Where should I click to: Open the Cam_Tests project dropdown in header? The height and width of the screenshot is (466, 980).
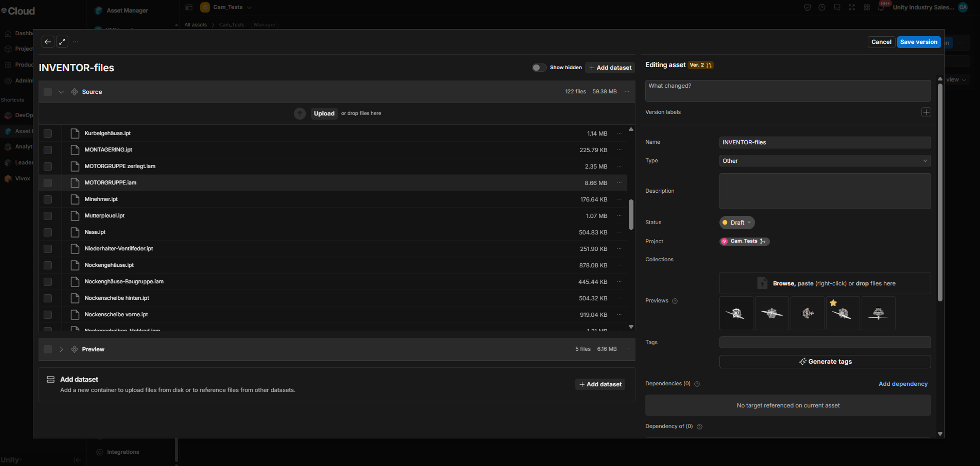click(227, 7)
